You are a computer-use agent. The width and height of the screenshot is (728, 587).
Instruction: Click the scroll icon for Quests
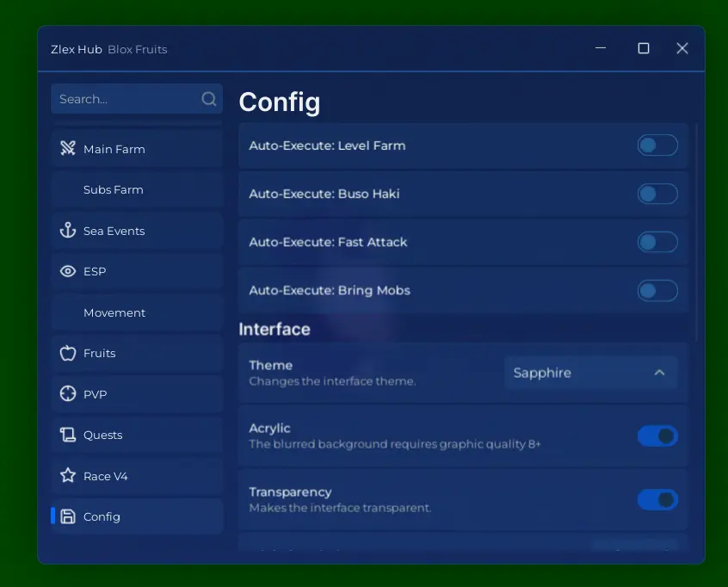[x=68, y=435]
